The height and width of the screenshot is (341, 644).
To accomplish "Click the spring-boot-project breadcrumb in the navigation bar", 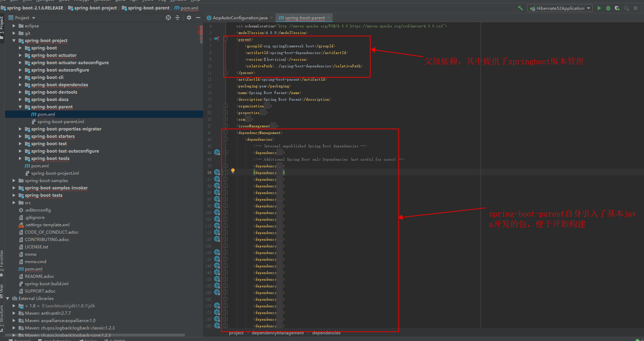I will [93, 8].
